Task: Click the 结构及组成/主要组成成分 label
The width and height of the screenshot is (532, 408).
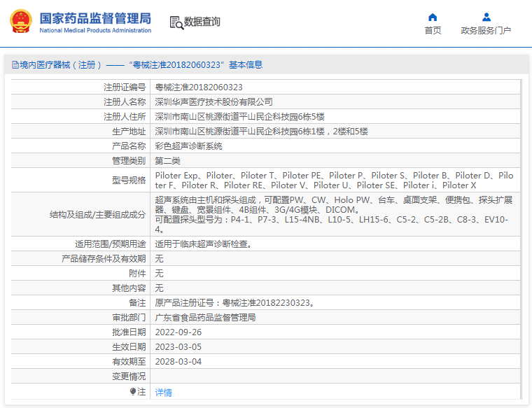Action: click(x=98, y=214)
